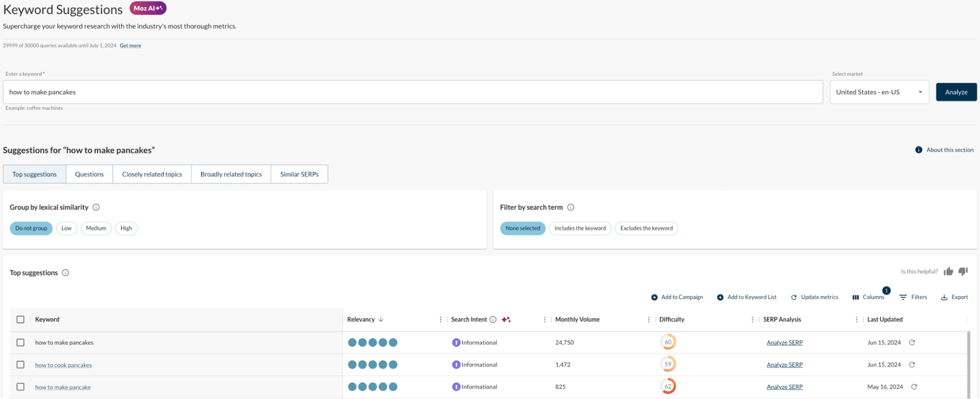Click the difficulty score 60 gauge
Viewport: 980px width, 399px height.
click(x=668, y=342)
